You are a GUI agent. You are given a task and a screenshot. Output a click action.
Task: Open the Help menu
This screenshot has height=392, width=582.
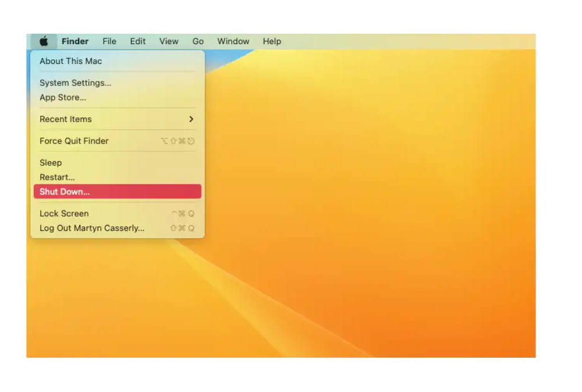point(272,41)
